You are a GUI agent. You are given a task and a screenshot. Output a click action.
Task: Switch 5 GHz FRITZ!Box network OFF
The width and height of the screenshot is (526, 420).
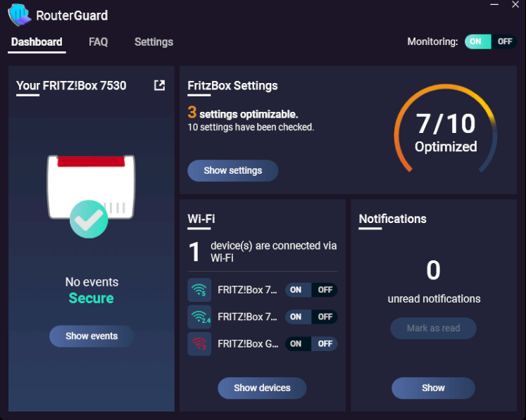tap(325, 290)
